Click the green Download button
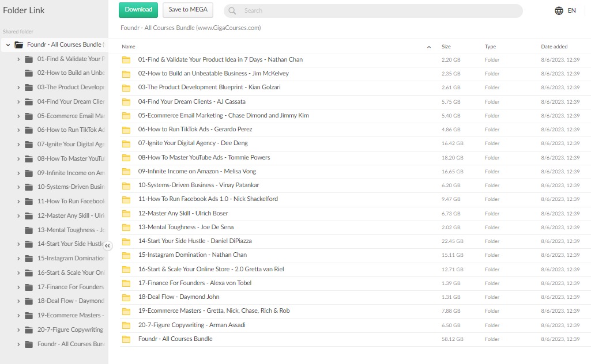591x364 pixels. tap(138, 10)
